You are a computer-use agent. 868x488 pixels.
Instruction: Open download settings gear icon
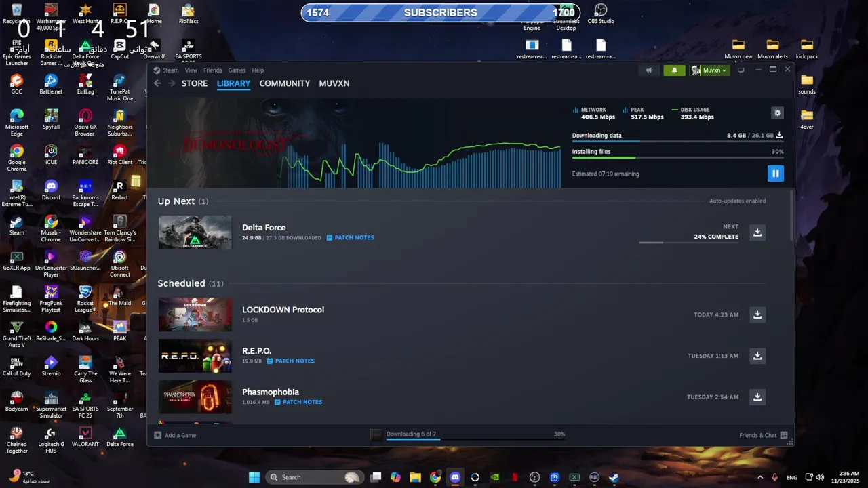click(x=777, y=113)
